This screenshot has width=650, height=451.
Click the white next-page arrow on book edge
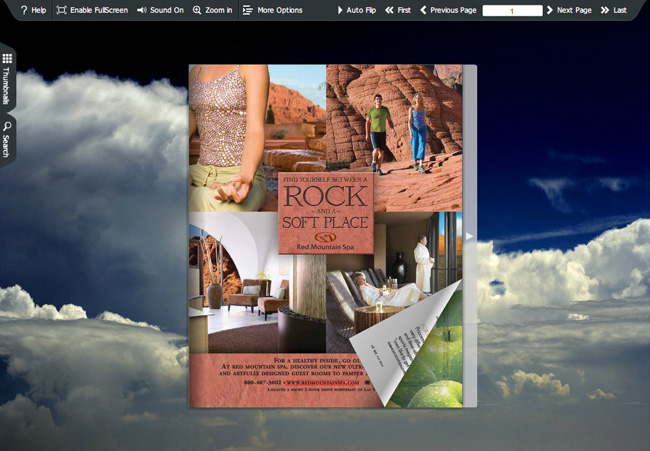(469, 236)
